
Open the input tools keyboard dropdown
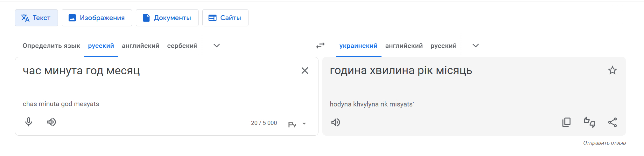(x=304, y=124)
